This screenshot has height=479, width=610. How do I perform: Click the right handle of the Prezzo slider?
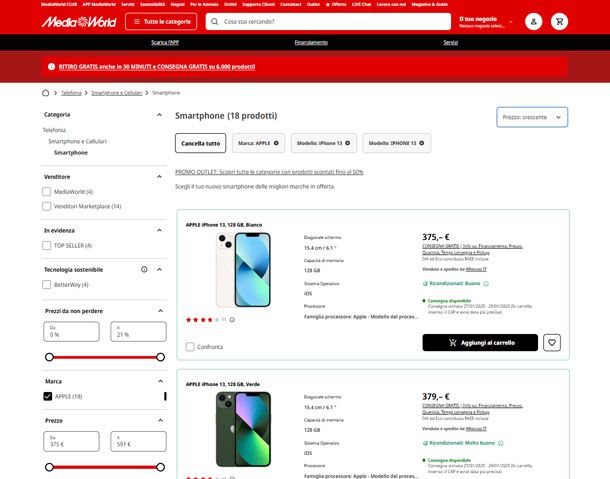click(x=160, y=467)
